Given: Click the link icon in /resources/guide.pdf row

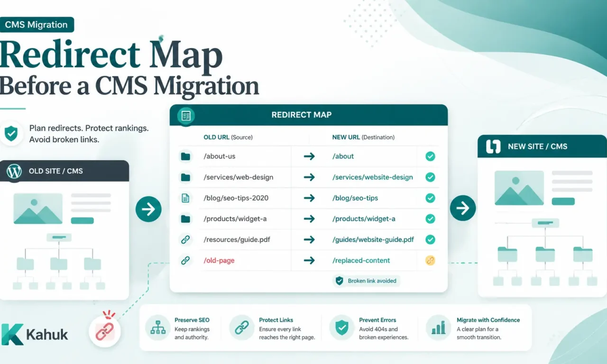Looking at the screenshot, I should tap(185, 240).
